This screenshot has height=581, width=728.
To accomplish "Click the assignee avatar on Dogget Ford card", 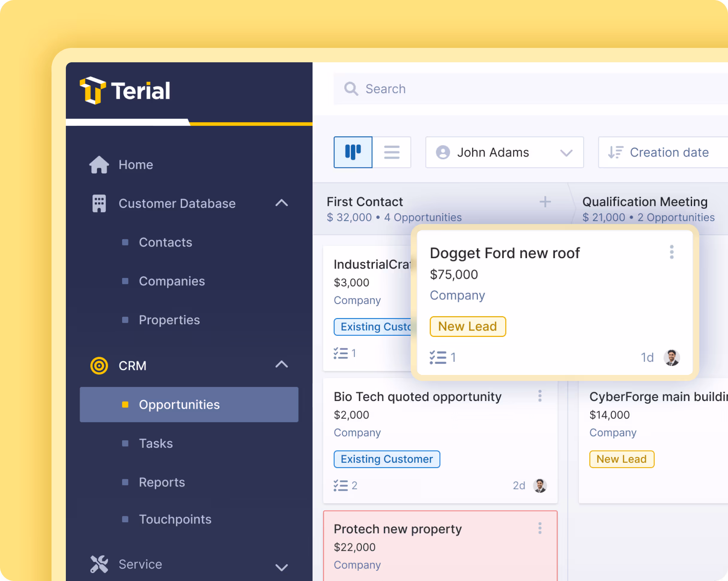I will [x=672, y=357].
